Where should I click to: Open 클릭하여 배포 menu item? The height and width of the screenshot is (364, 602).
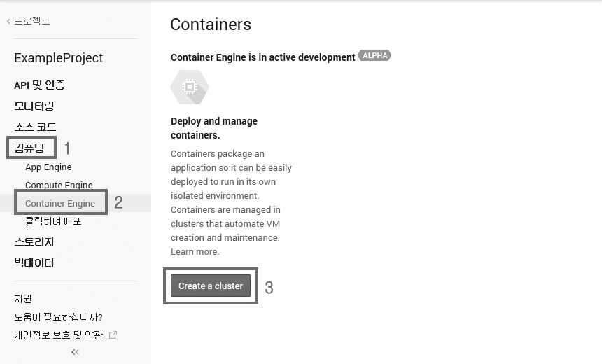click(x=53, y=221)
